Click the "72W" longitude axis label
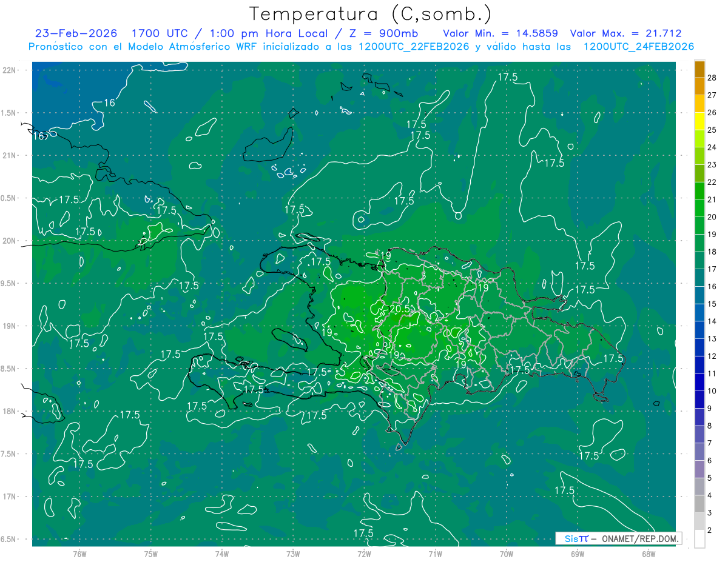The height and width of the screenshot is (562, 728). tap(363, 554)
